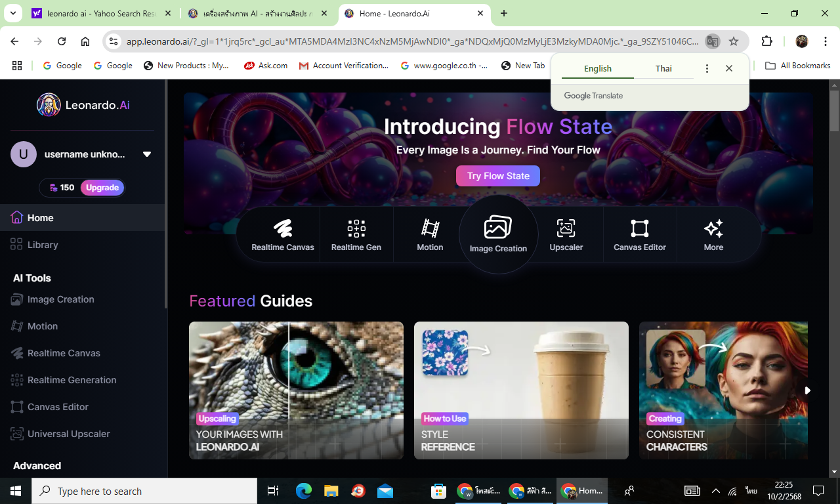840x504 pixels.
Task: Launch Image Creation from the banner circle
Action: [498, 234]
